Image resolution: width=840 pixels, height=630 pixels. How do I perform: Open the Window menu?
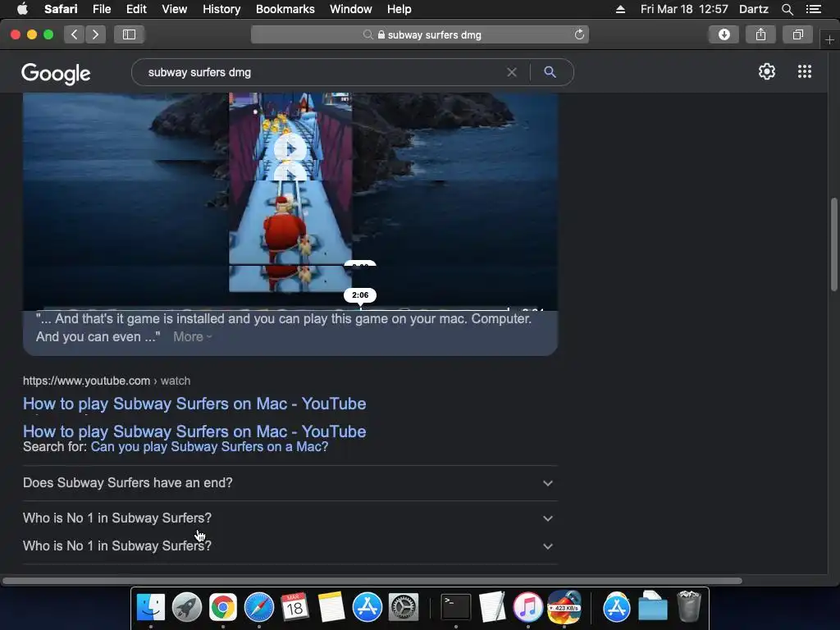pos(350,9)
